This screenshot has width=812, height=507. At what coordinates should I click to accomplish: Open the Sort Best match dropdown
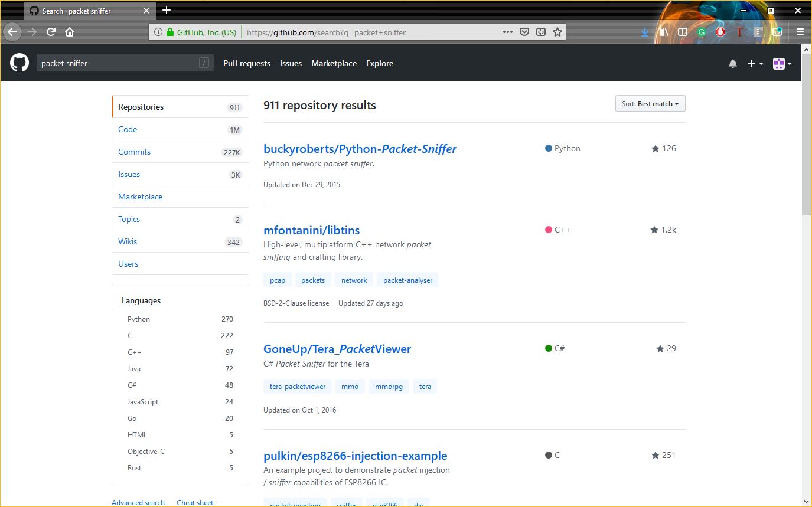tap(650, 104)
